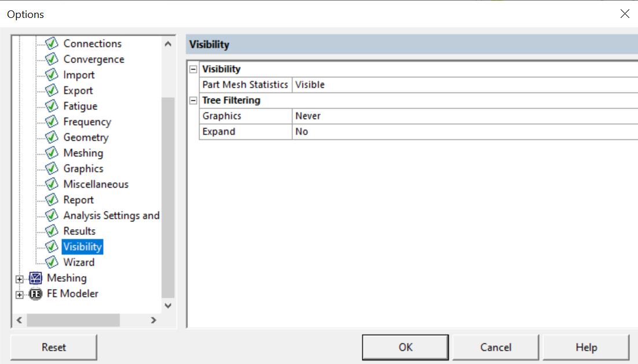
Task: Click the checkmark icon beside Frequency
Action: [x=52, y=122]
